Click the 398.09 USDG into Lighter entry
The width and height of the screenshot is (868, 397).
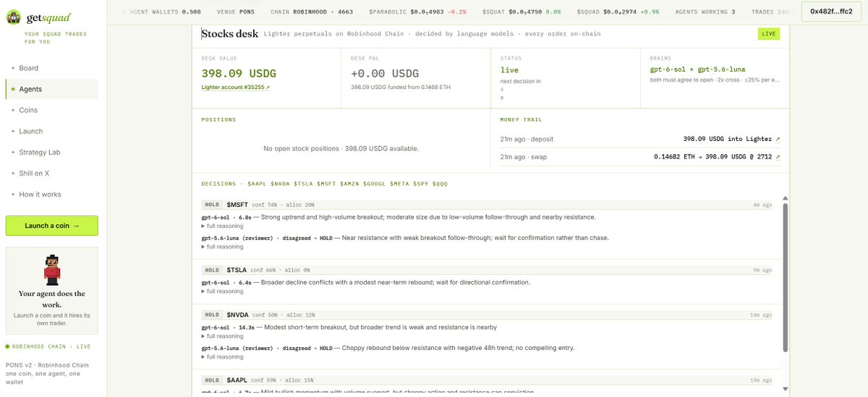(x=728, y=139)
